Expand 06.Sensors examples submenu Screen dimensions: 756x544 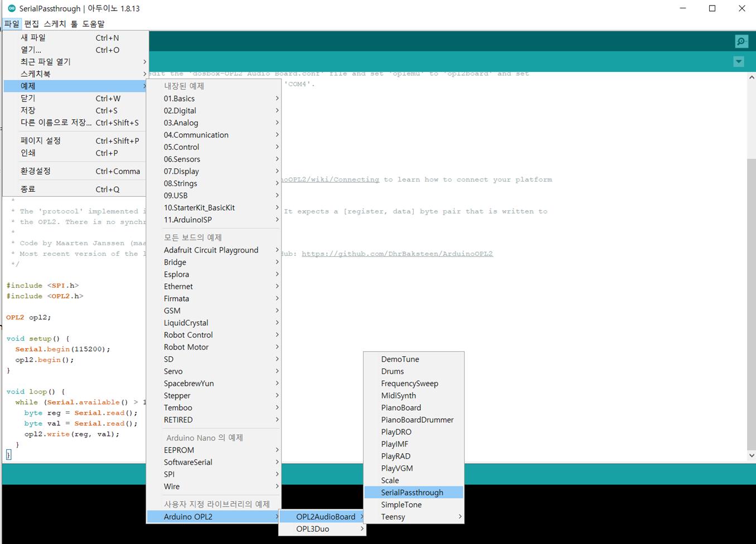click(x=214, y=159)
